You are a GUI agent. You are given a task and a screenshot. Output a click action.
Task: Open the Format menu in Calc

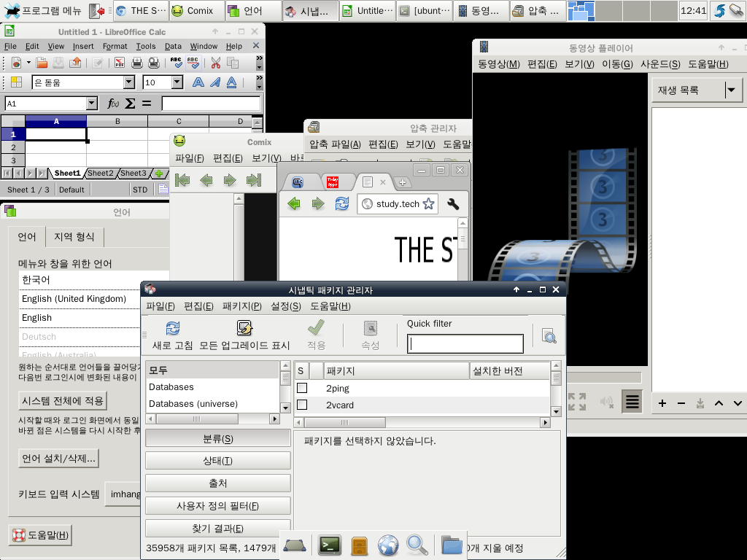pyautogui.click(x=115, y=46)
